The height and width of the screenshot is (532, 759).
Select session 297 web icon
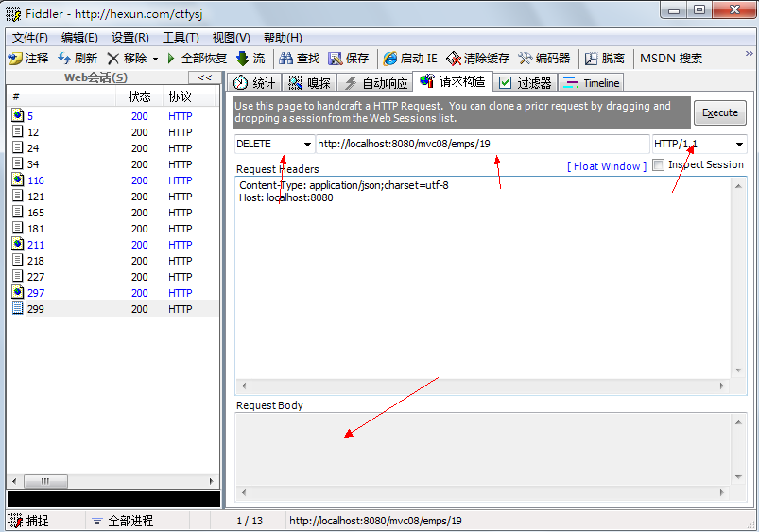[18, 292]
